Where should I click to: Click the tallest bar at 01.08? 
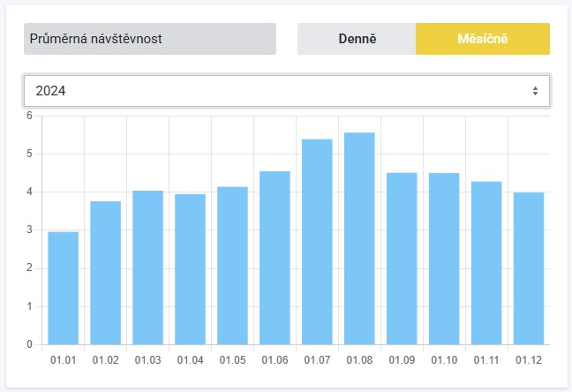(x=359, y=238)
